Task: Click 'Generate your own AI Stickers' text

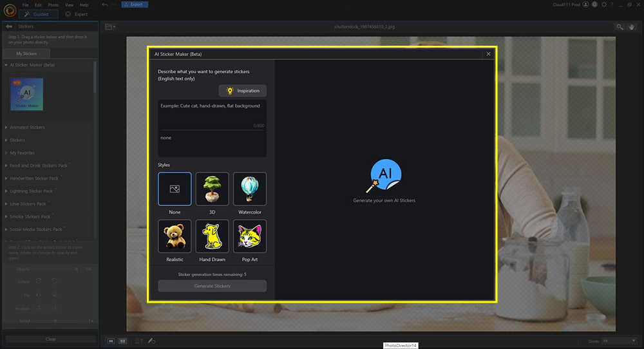Action: pyautogui.click(x=384, y=200)
